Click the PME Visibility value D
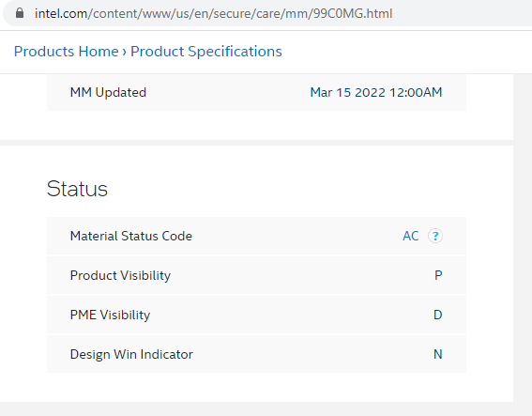Screen dimensions: 532x416 click(x=437, y=315)
